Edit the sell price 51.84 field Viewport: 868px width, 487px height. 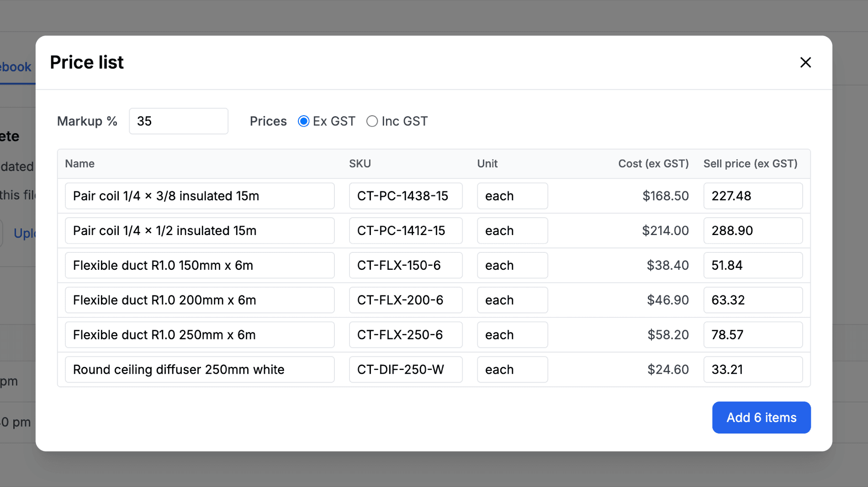[x=753, y=265]
